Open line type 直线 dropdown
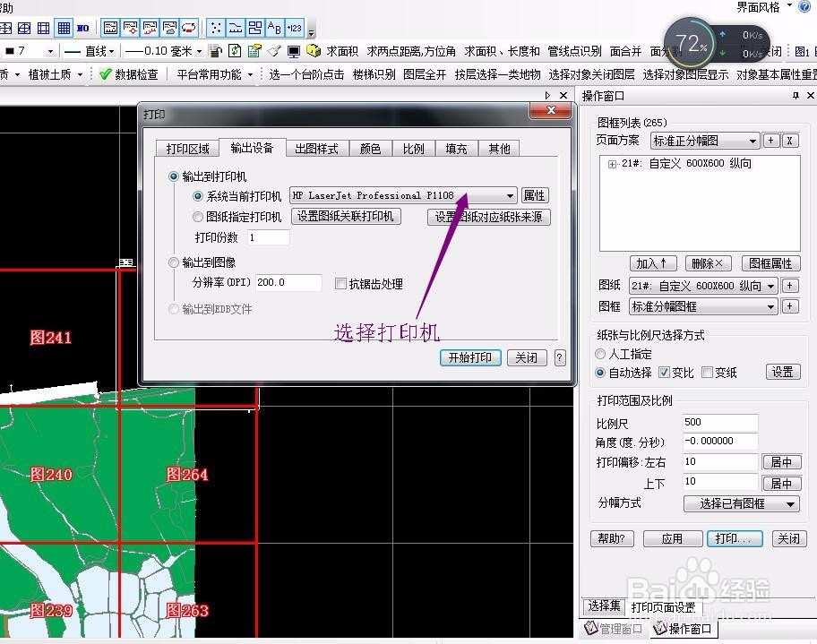This screenshot has width=817, height=644. (111, 52)
